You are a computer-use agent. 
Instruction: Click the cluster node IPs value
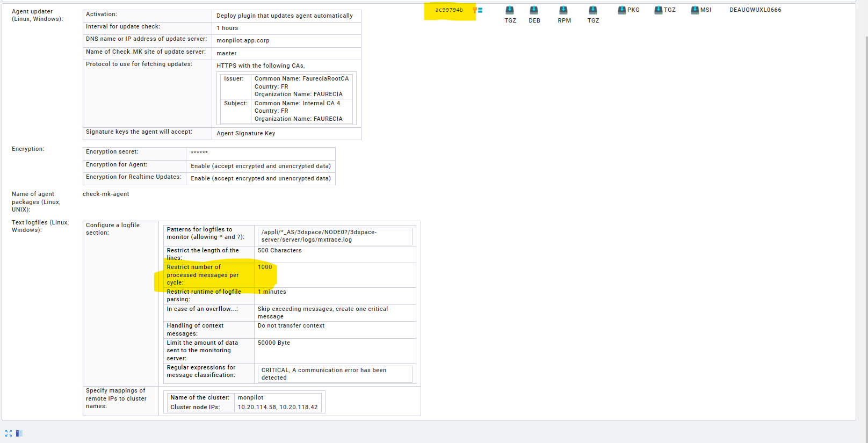[x=278, y=408]
